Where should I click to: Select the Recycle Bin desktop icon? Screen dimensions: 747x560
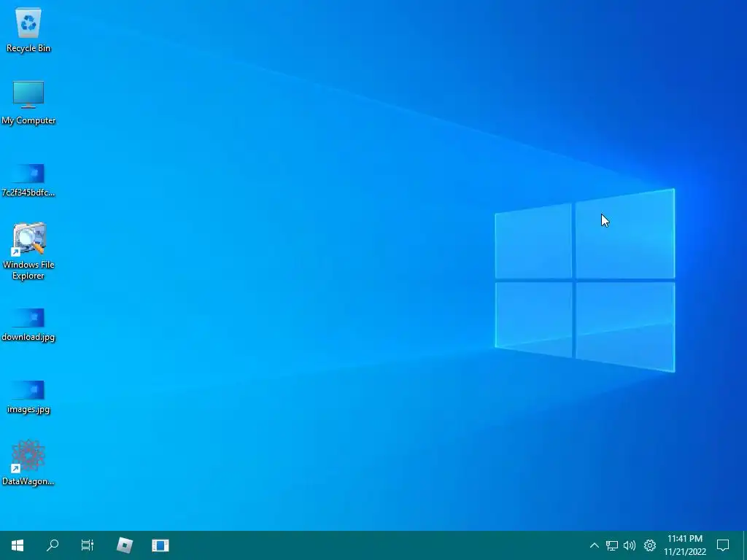tap(28, 31)
